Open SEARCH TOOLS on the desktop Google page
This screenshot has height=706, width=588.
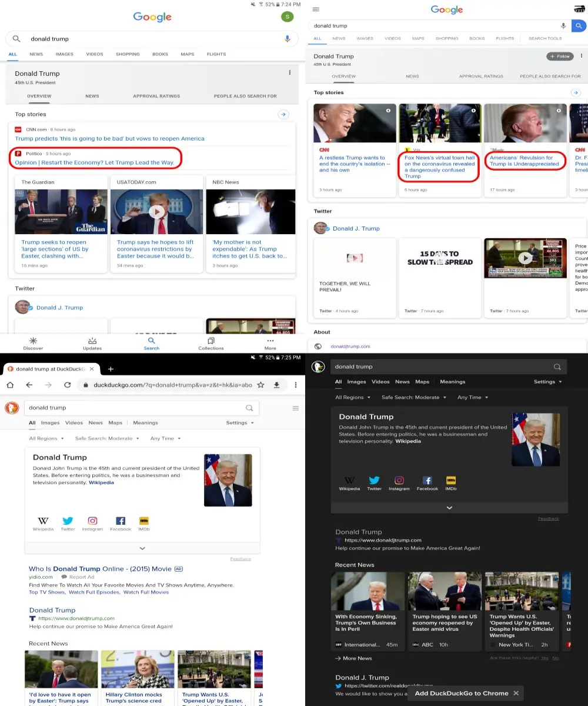tap(545, 38)
